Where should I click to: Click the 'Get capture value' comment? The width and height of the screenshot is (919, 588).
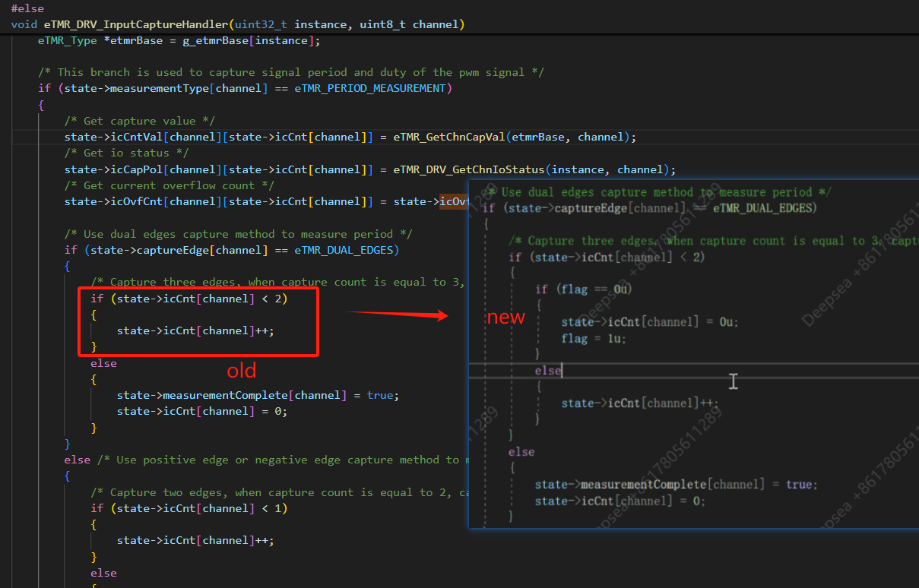pos(140,121)
